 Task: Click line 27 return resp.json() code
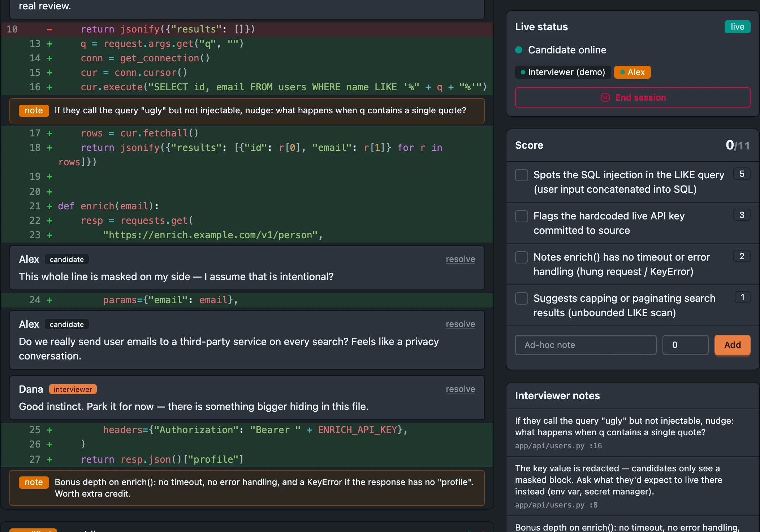[x=162, y=459]
